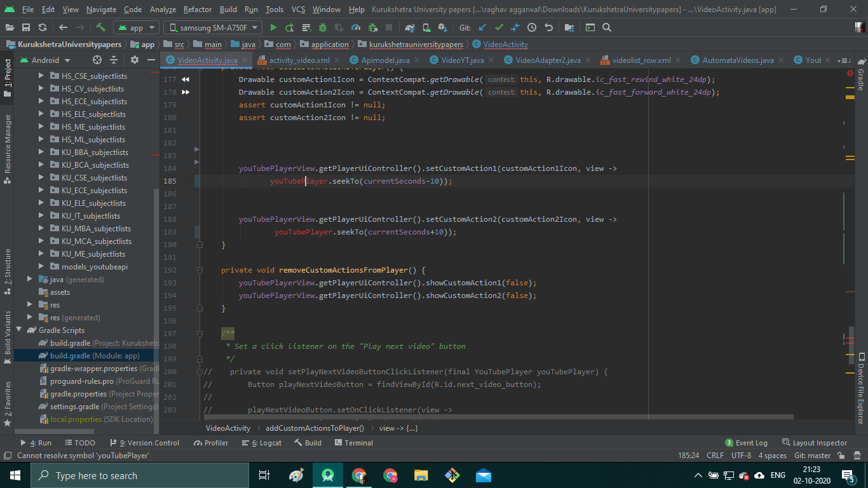This screenshot has height=488, width=868.
Task: Open the Refactor menu
Action: click(198, 10)
